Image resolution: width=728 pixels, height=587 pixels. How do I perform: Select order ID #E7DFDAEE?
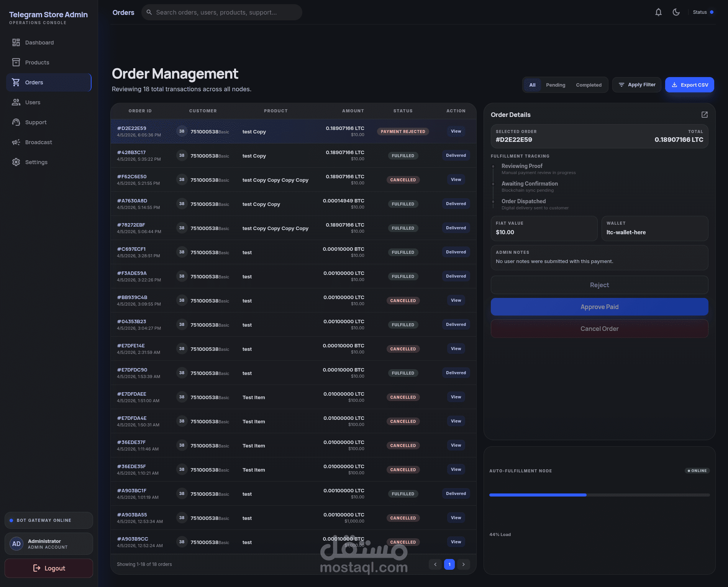coord(132,394)
